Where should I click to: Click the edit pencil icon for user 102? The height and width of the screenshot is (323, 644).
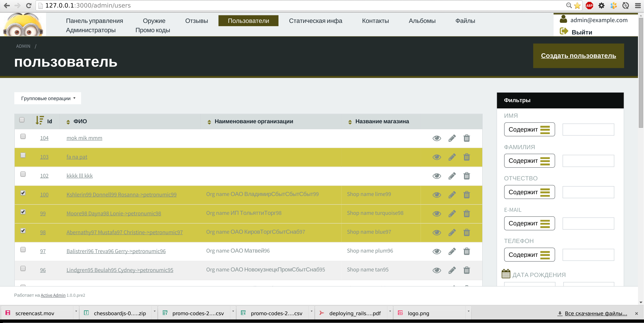452,176
